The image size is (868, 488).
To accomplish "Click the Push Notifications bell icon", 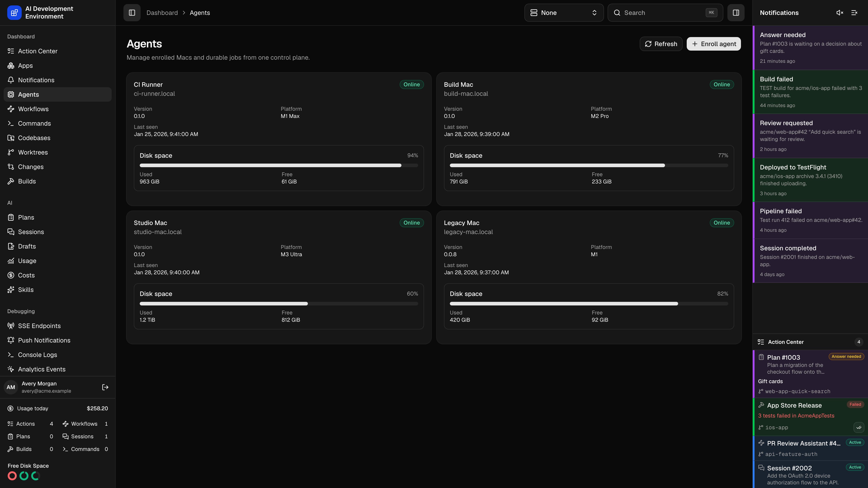I will (x=11, y=340).
